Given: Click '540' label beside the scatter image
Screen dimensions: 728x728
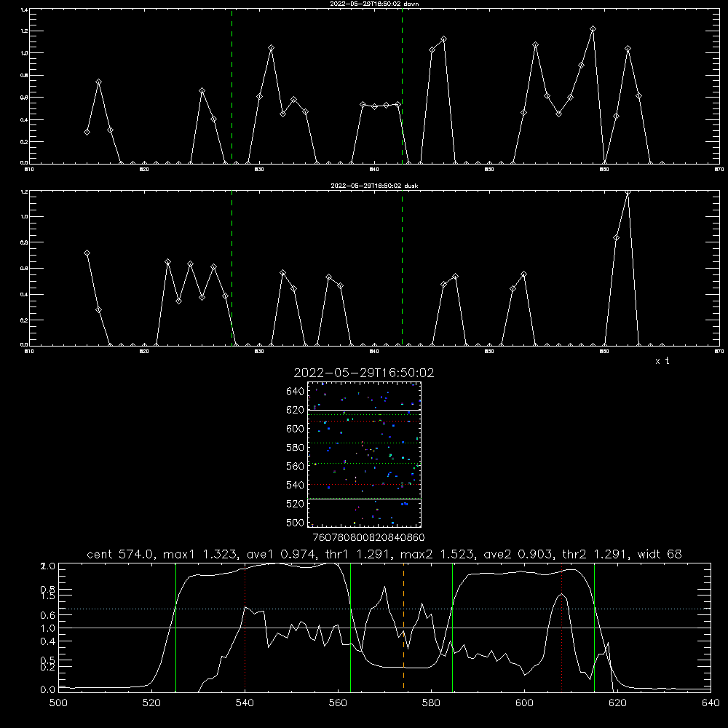Looking at the screenshot, I should (296, 485).
